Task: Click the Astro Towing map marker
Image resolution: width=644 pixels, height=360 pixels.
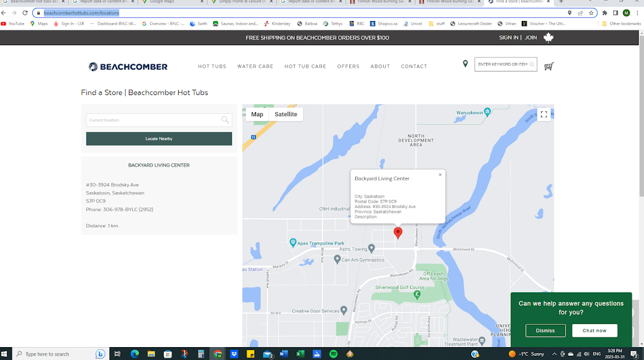Action: click(x=372, y=249)
